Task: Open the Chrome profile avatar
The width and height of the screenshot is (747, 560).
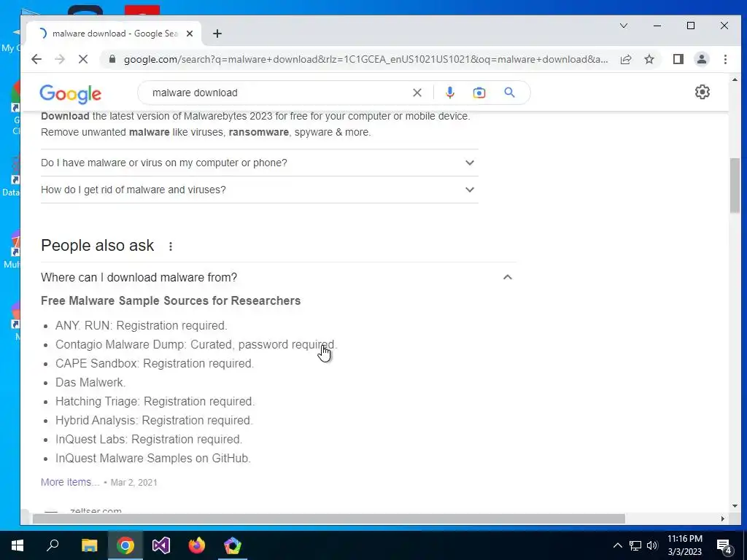Action: point(701,59)
